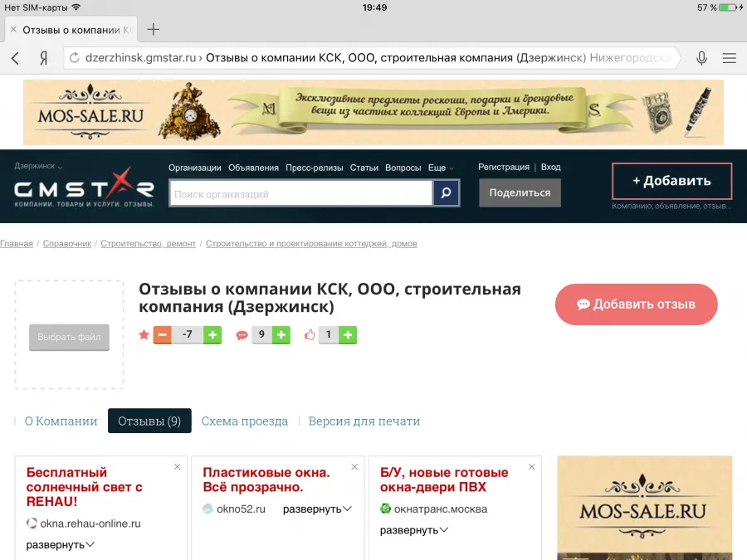Screen dimensions: 747x560
Task: Open the Организации menu item
Action: point(194,168)
